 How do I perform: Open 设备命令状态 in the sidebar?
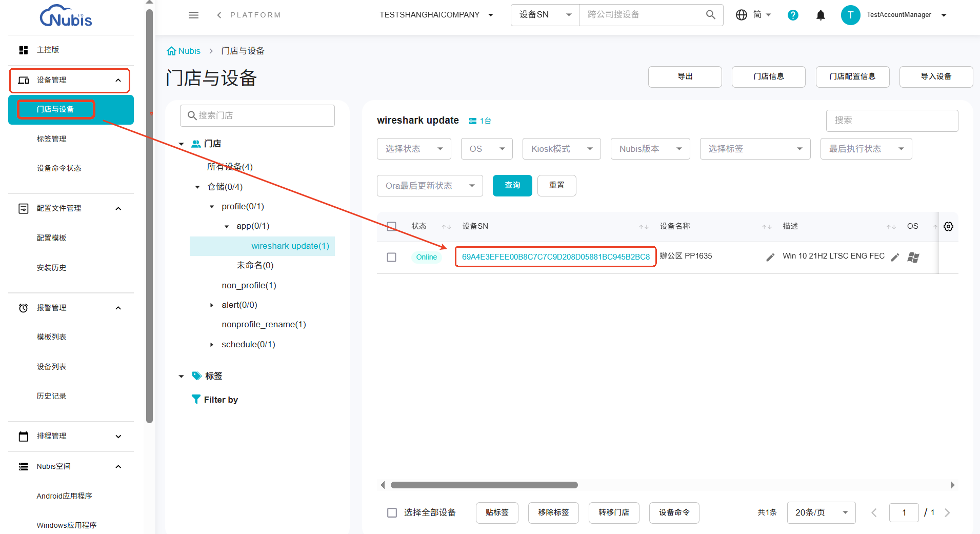click(59, 168)
